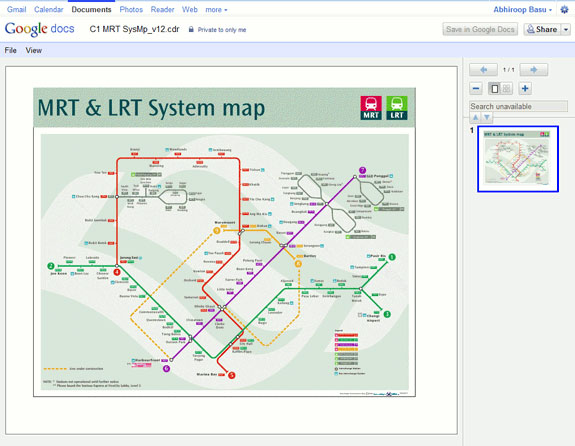The width and height of the screenshot is (575, 446).
Task: Go to next page with right arrow
Action: click(534, 70)
